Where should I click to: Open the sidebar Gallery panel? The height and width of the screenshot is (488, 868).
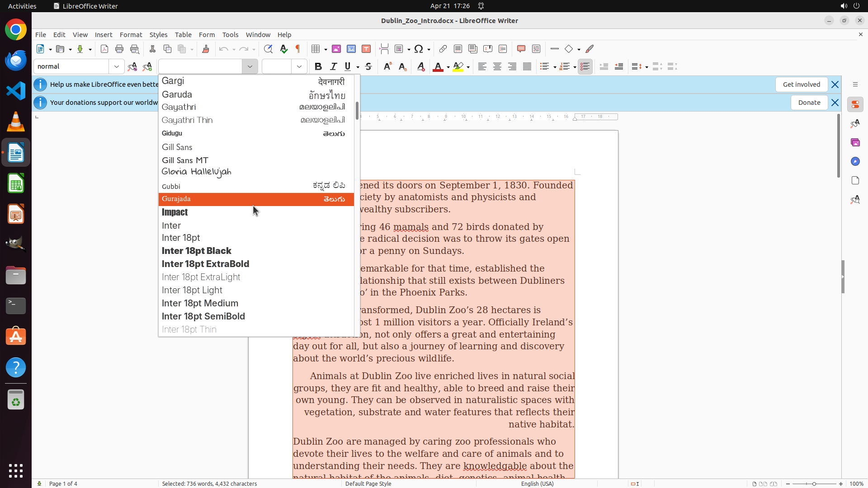[855, 142]
